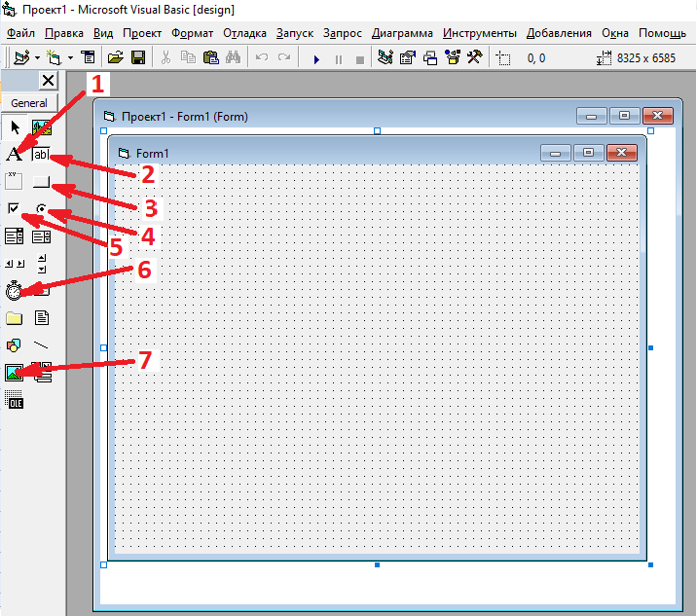Select the Line tool in toolbox
This screenshot has height=616, width=697.
coord(41,344)
